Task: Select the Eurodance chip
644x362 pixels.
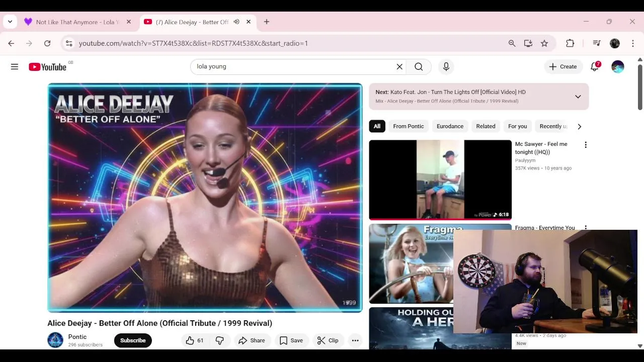Action: 450,126
